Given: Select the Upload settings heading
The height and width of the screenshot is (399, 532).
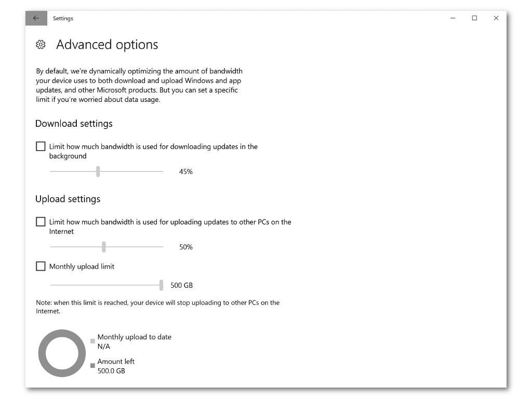Looking at the screenshot, I should tap(68, 199).
